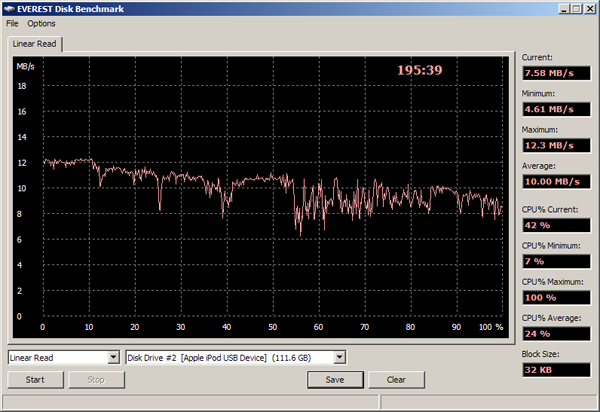The width and height of the screenshot is (600, 412).
Task: Click the 50 mark on graph horizontal axis
Action: tap(272, 327)
